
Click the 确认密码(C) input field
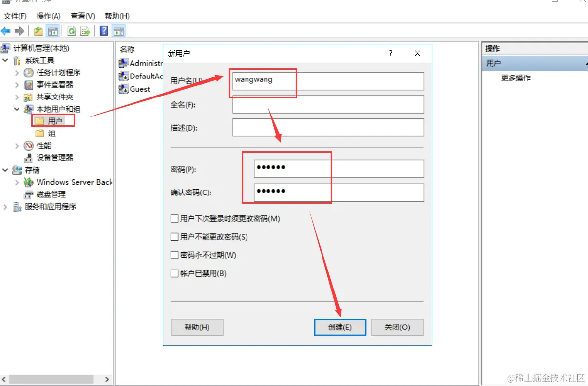click(x=339, y=192)
